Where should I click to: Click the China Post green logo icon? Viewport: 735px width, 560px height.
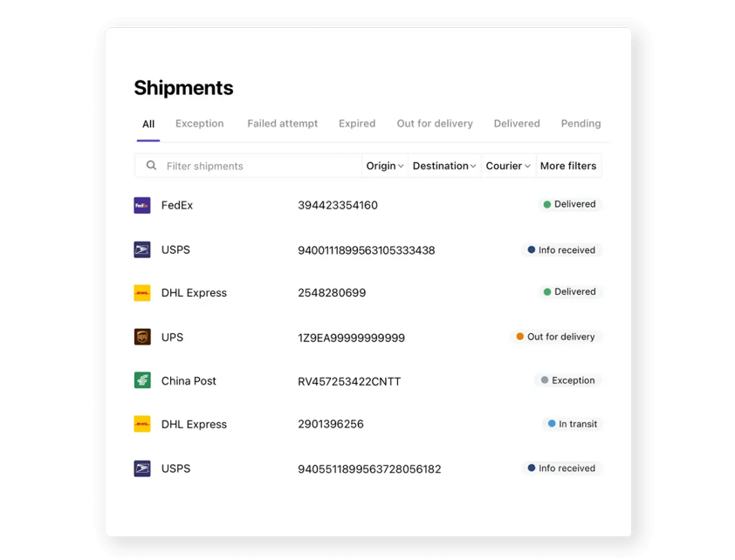click(141, 380)
